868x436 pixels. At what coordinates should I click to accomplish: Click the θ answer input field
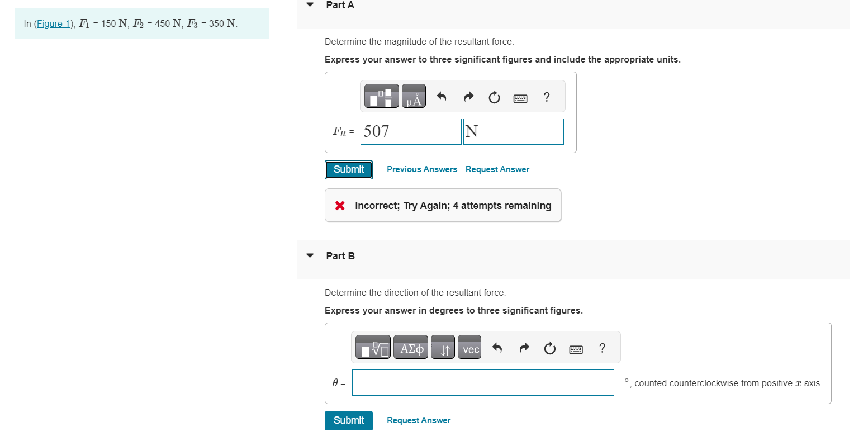(483, 382)
